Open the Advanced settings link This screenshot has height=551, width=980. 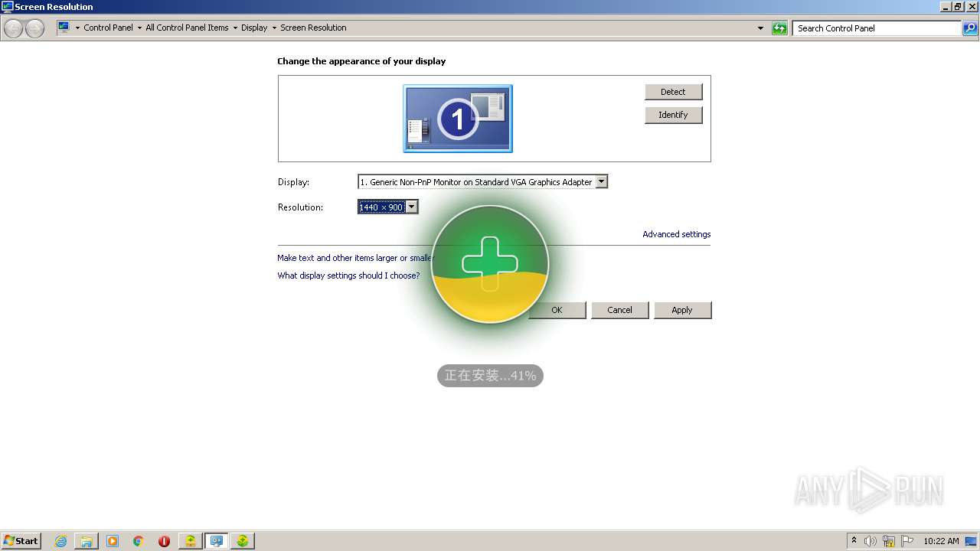coord(676,234)
